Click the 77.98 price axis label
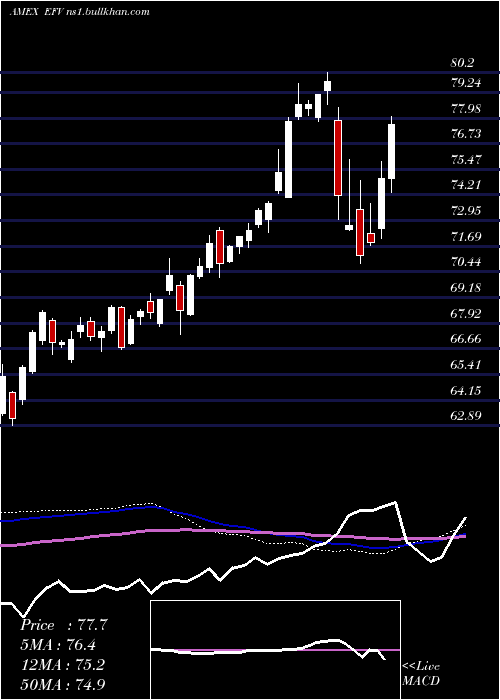Screen dimensions: 500x700 pos(466,109)
